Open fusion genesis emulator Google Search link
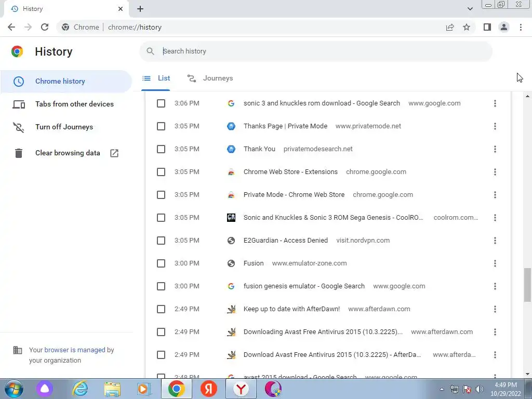 click(304, 286)
